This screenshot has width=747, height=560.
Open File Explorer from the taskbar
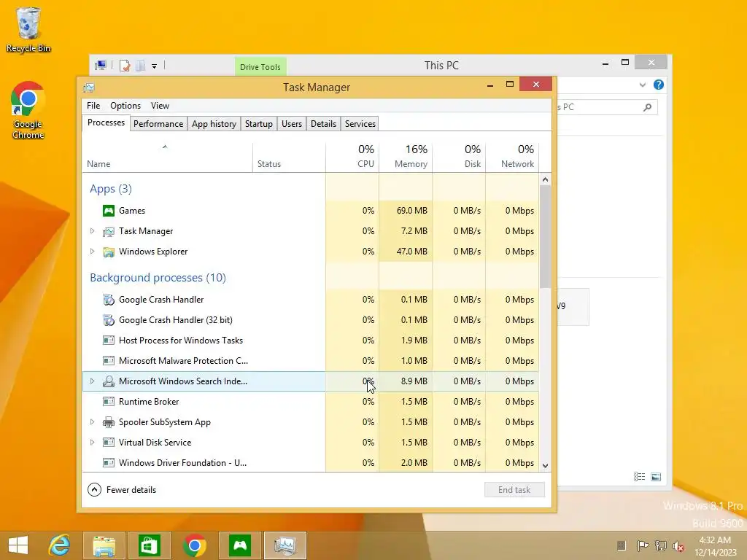click(104, 545)
